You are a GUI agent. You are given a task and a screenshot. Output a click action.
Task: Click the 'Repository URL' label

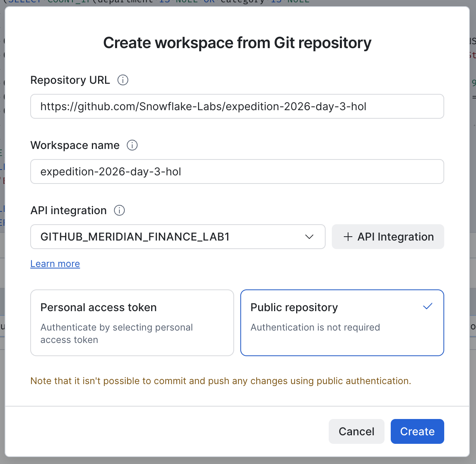70,80
